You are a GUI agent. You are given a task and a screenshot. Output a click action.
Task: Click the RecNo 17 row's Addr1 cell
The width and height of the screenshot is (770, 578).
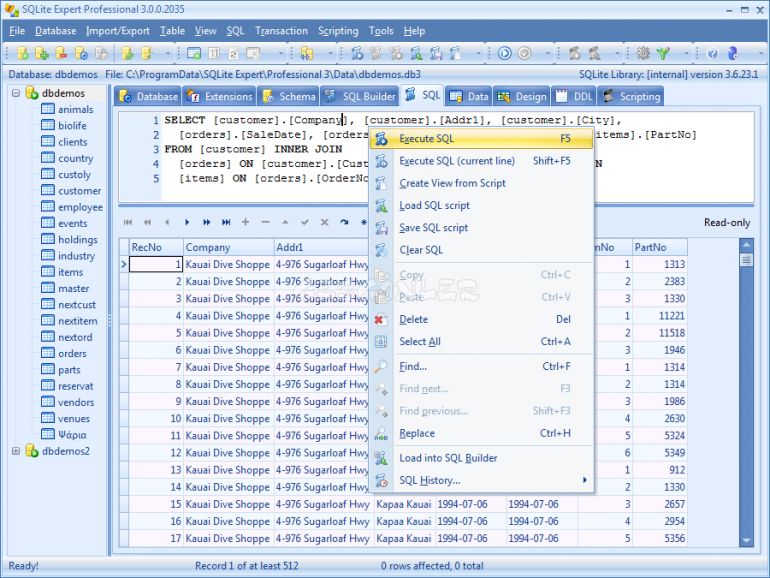coord(323,539)
